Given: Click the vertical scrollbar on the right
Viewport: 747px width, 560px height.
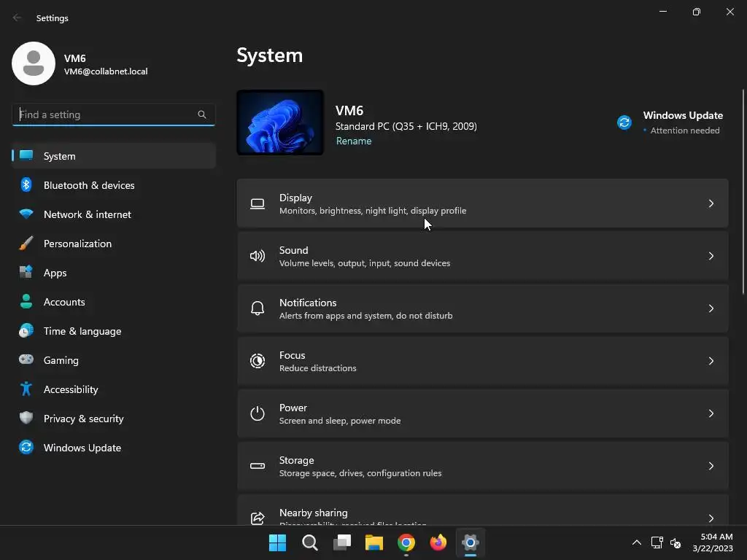Looking at the screenshot, I should point(743,192).
